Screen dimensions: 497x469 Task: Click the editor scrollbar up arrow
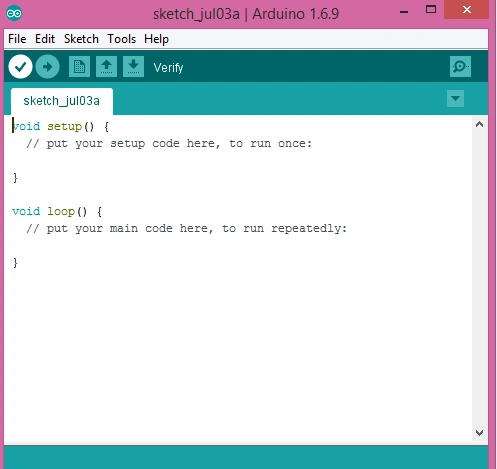pos(480,125)
